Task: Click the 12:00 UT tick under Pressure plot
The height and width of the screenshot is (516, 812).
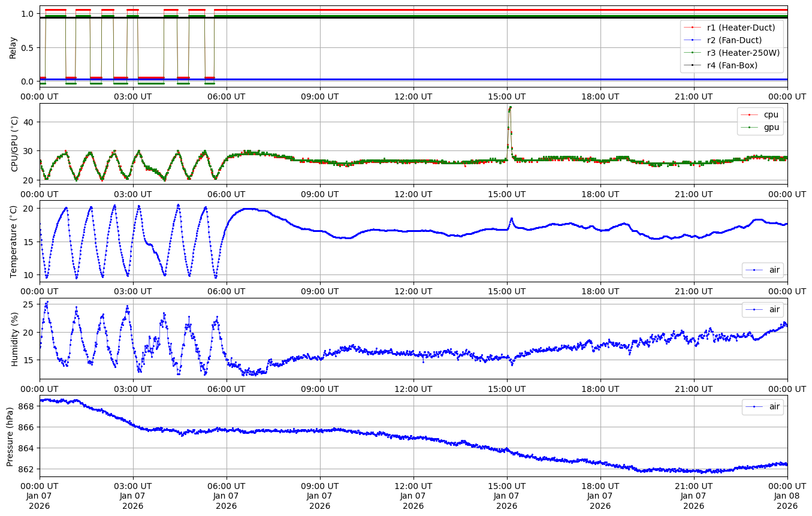Action: [413, 485]
